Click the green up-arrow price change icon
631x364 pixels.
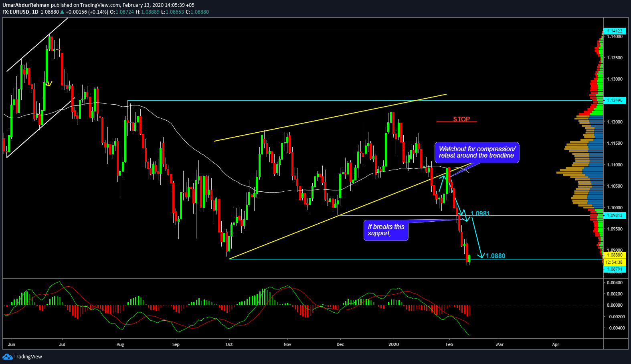coord(63,12)
